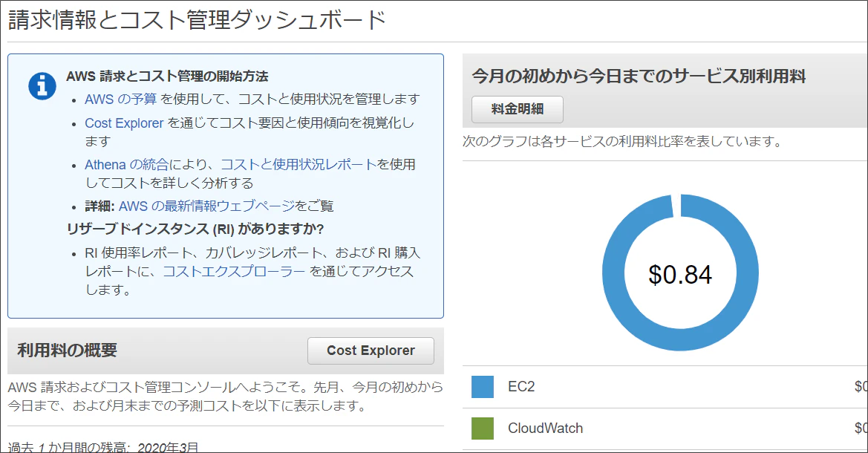Open the コストエクスプローラー link
Screen dimensions: 868x453
coord(234,271)
